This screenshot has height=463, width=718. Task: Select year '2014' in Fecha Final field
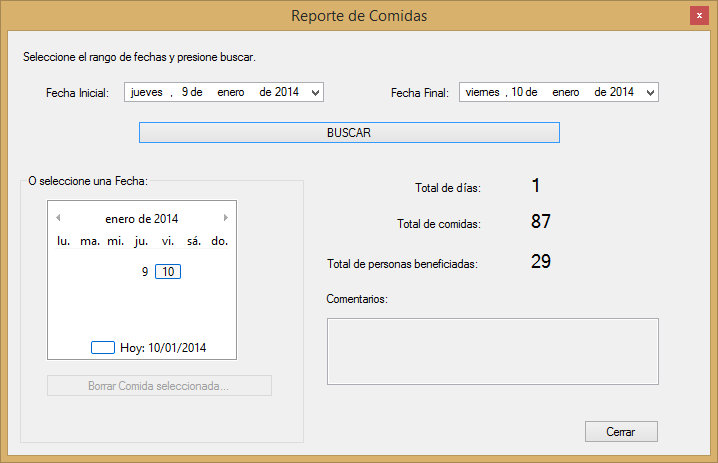622,92
